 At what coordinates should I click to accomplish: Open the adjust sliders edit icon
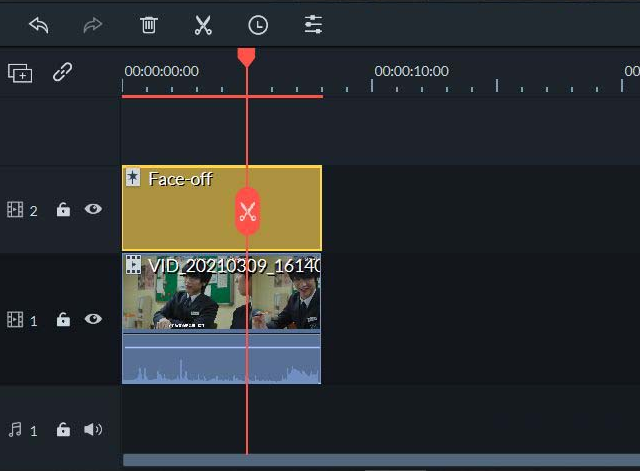[x=313, y=24]
